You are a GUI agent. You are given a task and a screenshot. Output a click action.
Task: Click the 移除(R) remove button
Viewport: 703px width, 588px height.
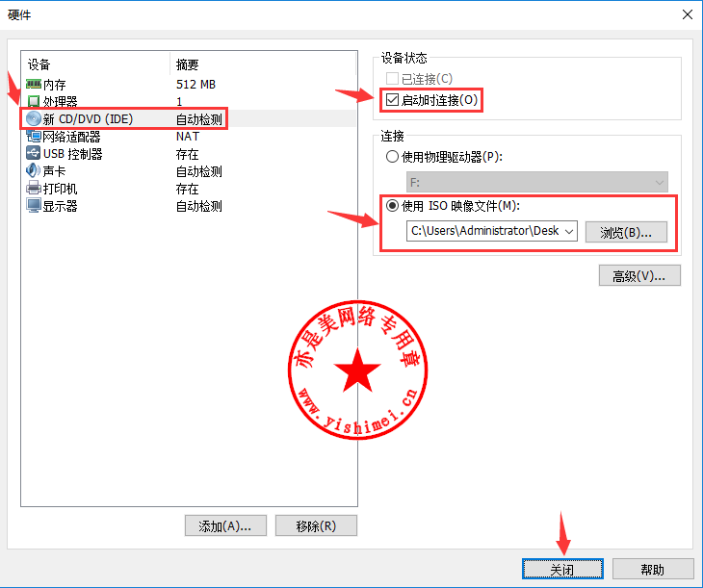316,525
